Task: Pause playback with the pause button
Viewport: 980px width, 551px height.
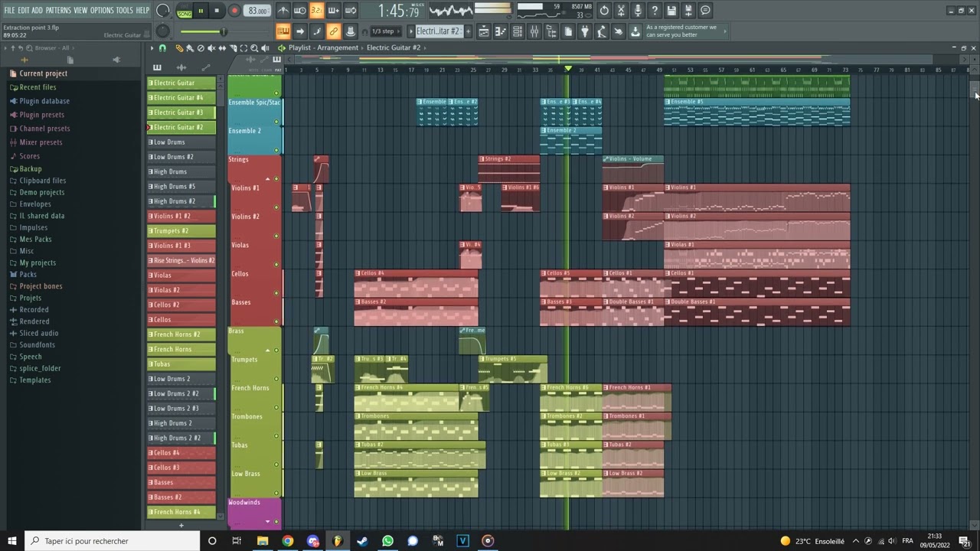Action: pos(201,11)
